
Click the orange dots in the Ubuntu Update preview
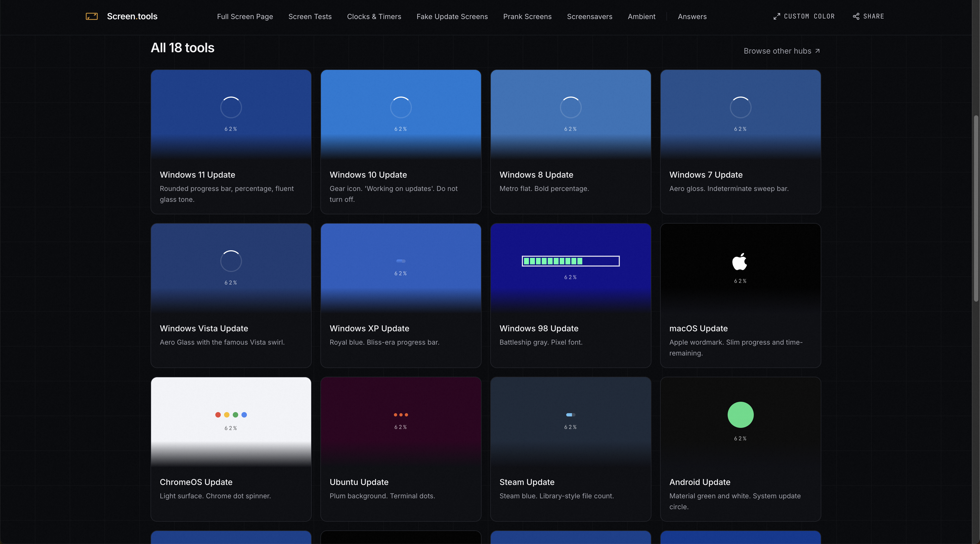(x=401, y=415)
